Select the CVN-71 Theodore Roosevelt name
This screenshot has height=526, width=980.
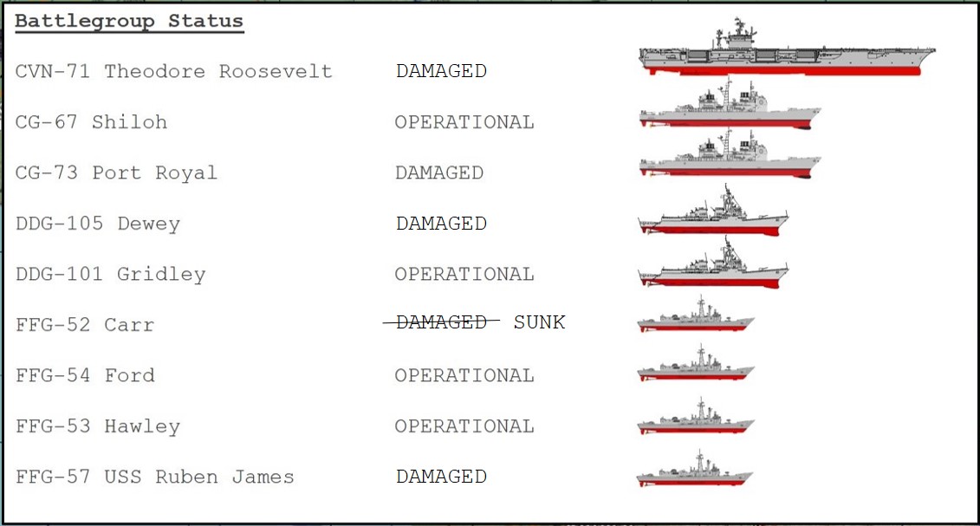(x=173, y=72)
